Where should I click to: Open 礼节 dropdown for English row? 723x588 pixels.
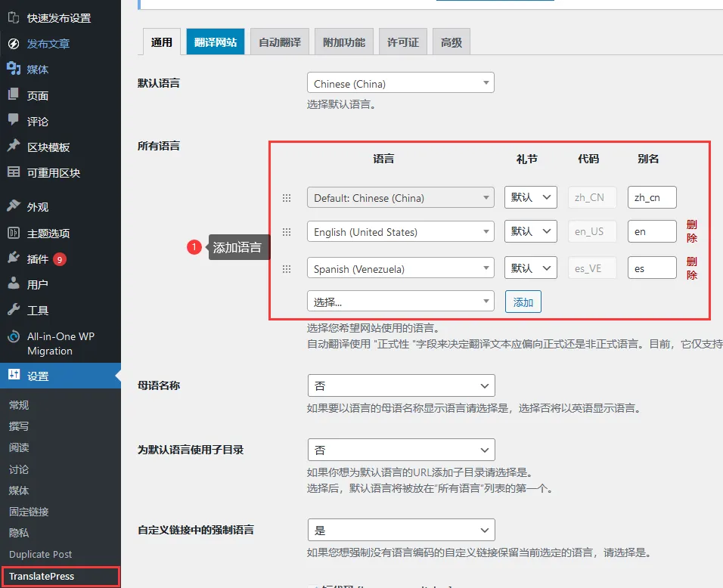click(x=530, y=231)
